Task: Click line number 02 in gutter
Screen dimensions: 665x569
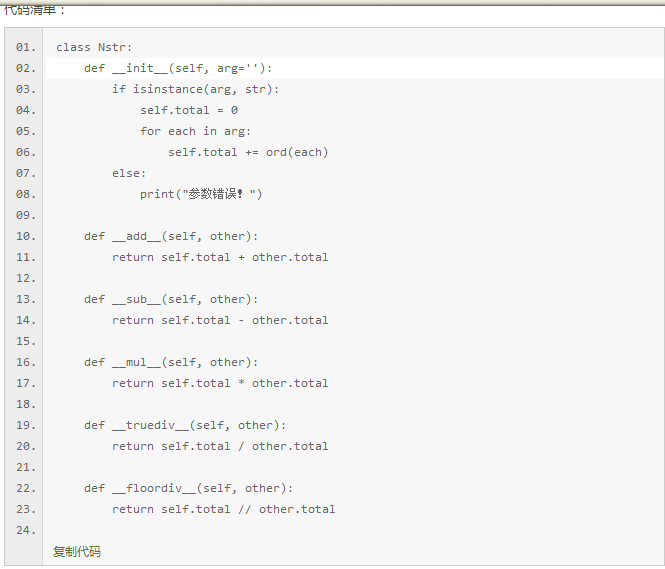Action: [x=26, y=68]
